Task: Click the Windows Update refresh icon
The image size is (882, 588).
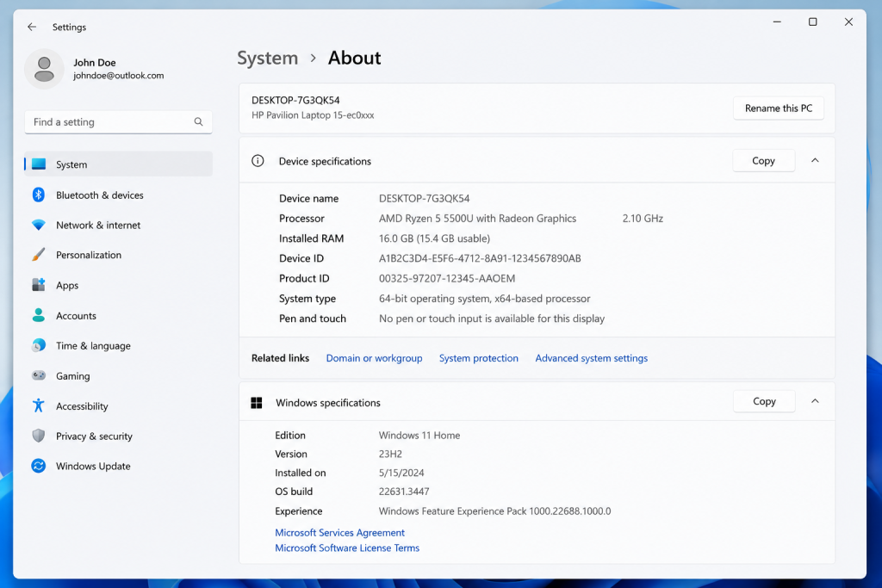Action: pos(38,466)
